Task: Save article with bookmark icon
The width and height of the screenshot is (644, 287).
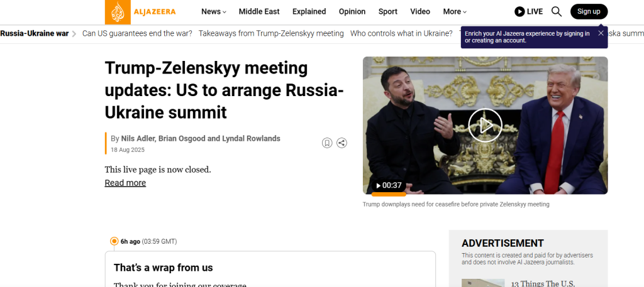Action: (x=327, y=143)
